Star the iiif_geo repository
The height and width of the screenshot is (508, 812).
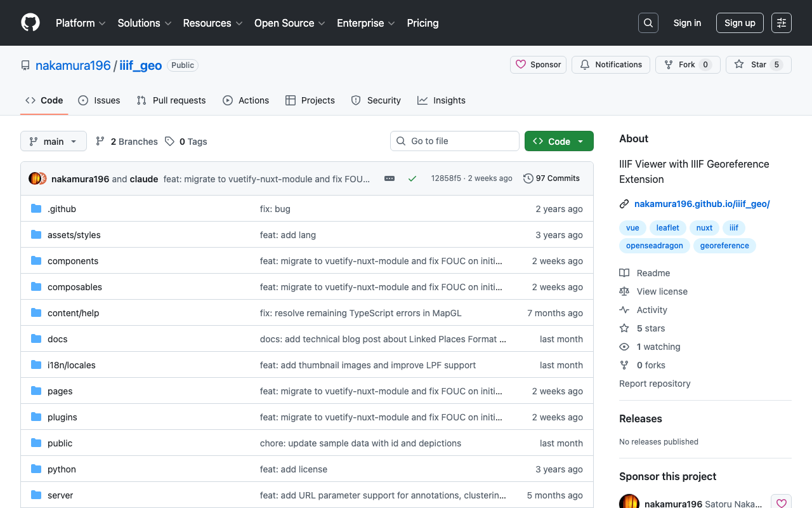point(758,65)
